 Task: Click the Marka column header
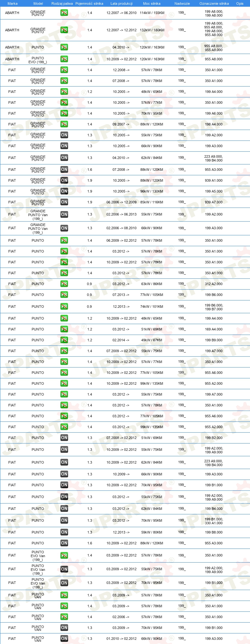click(x=12, y=4)
